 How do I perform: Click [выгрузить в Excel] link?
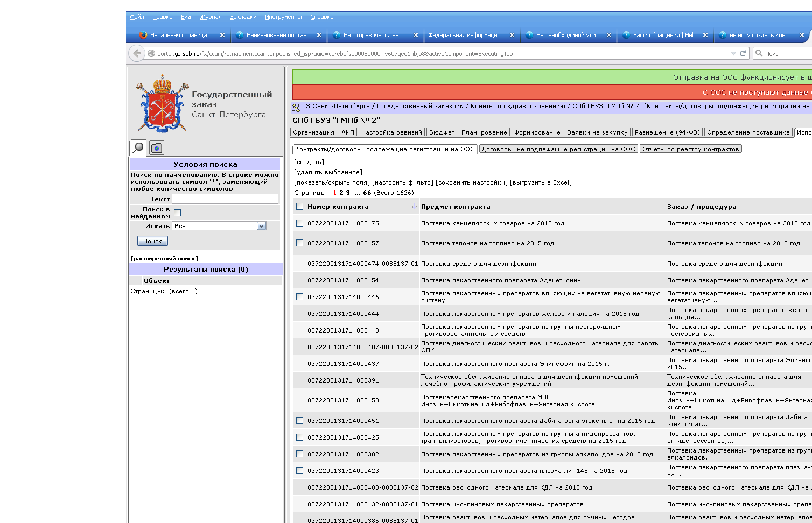point(541,182)
